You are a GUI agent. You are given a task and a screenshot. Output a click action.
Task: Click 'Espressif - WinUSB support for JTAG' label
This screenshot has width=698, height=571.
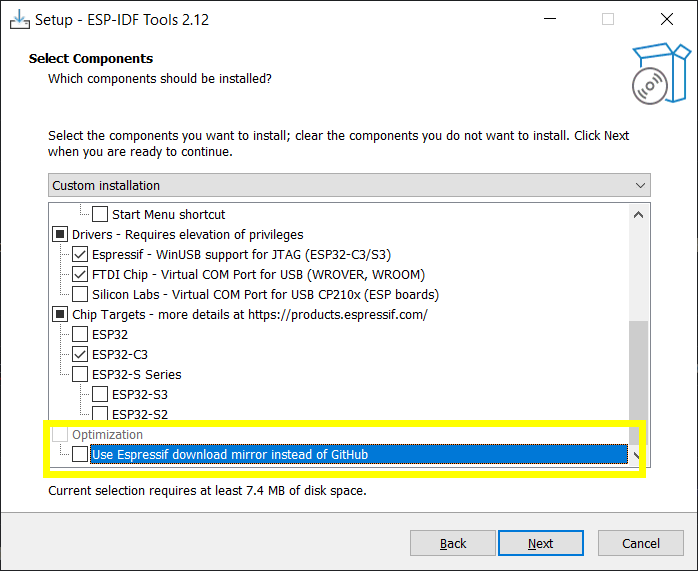(x=241, y=255)
